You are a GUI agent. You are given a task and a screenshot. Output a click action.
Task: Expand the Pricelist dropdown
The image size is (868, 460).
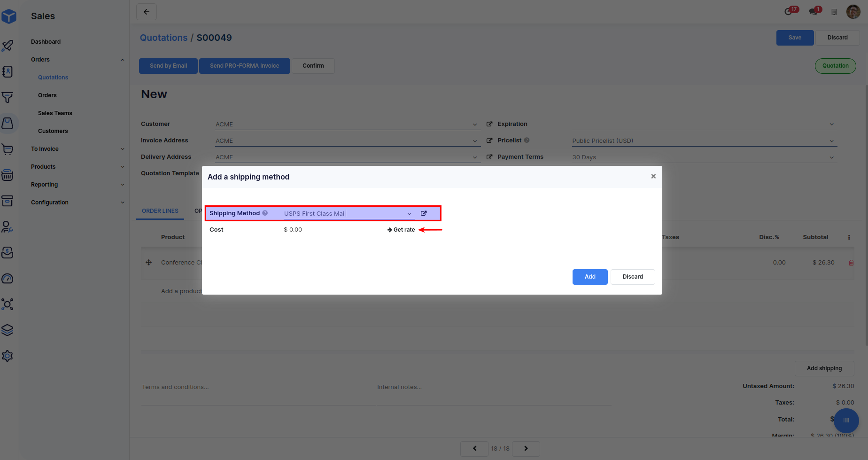pos(831,141)
